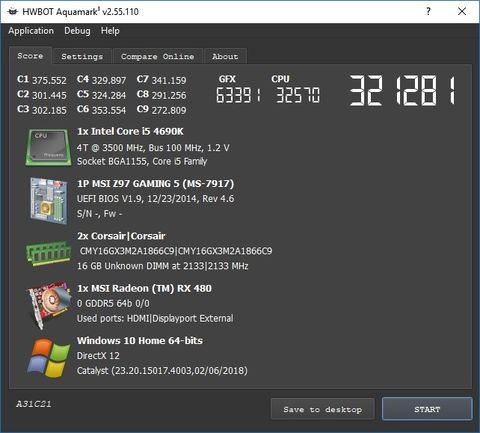
Task: Click the C4 value 329.897
Action: pyautogui.click(x=109, y=80)
